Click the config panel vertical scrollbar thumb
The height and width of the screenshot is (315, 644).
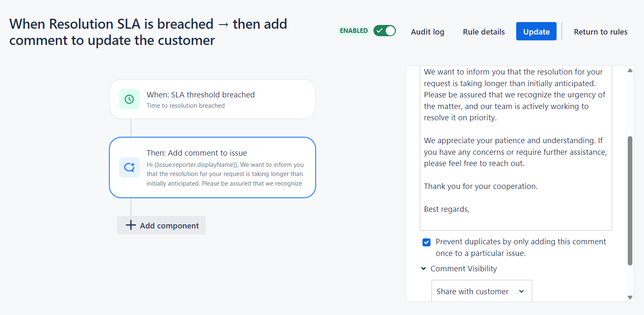(x=630, y=201)
